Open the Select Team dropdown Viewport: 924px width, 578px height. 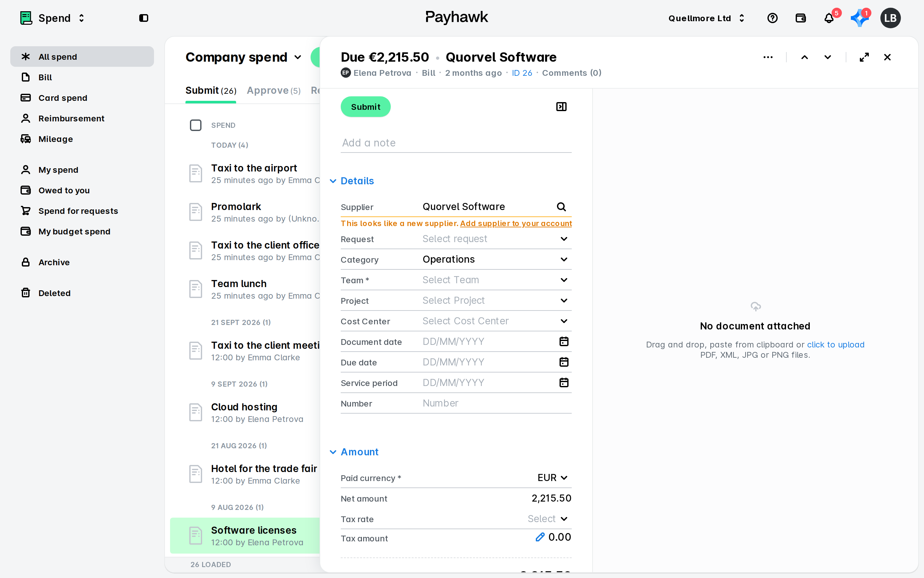click(496, 280)
